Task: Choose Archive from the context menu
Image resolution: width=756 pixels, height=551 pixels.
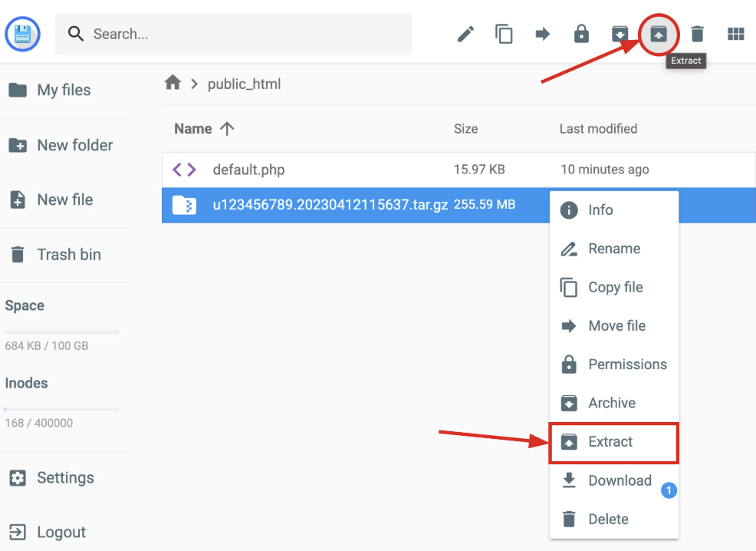Action: [613, 403]
